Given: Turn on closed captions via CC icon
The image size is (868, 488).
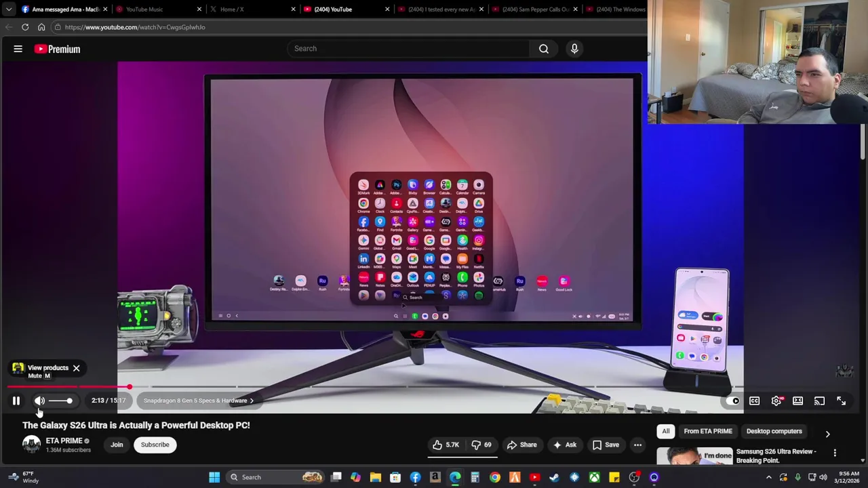Looking at the screenshot, I should (754, 401).
